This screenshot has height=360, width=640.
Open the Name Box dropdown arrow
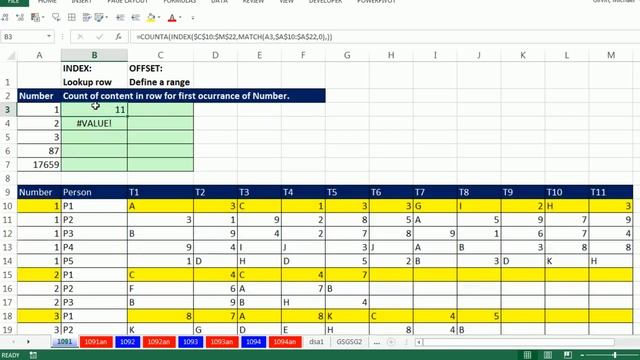pos(49,37)
